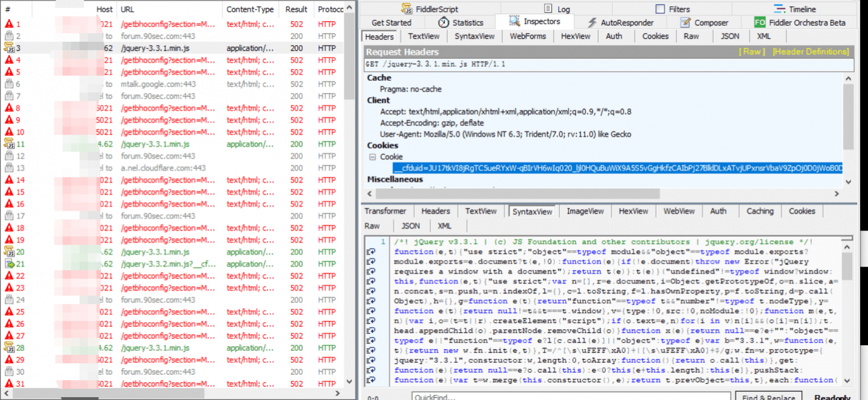
Task: Click the AutoResponder lightning bolt icon
Action: (592, 23)
